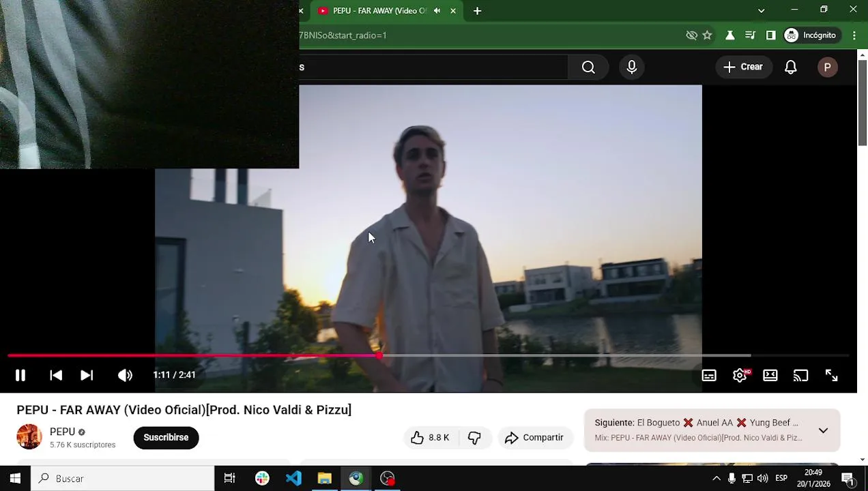Like the video (8.8 K)
This screenshot has height=491, width=868.
(x=431, y=438)
